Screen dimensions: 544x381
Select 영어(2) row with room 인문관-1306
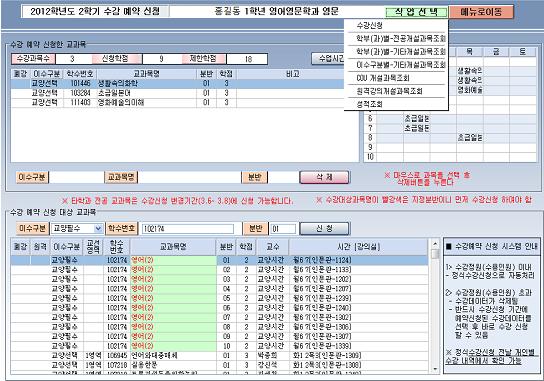[220, 327]
